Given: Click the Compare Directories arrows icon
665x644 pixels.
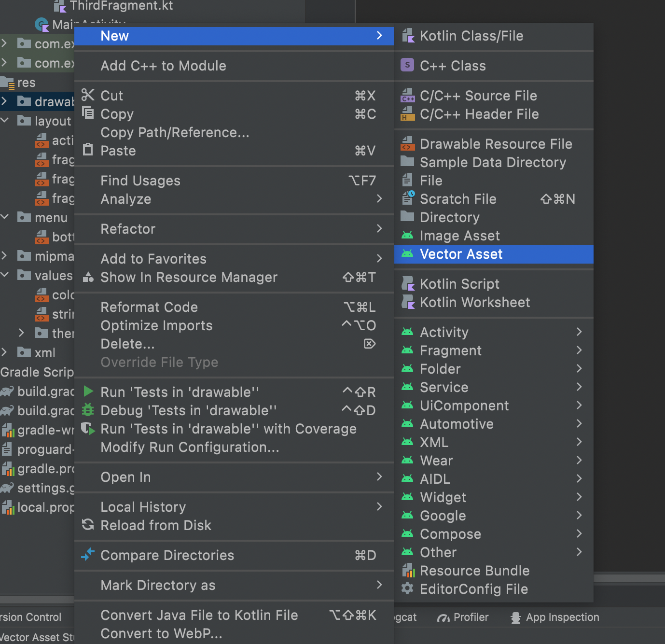Looking at the screenshot, I should click(x=88, y=555).
